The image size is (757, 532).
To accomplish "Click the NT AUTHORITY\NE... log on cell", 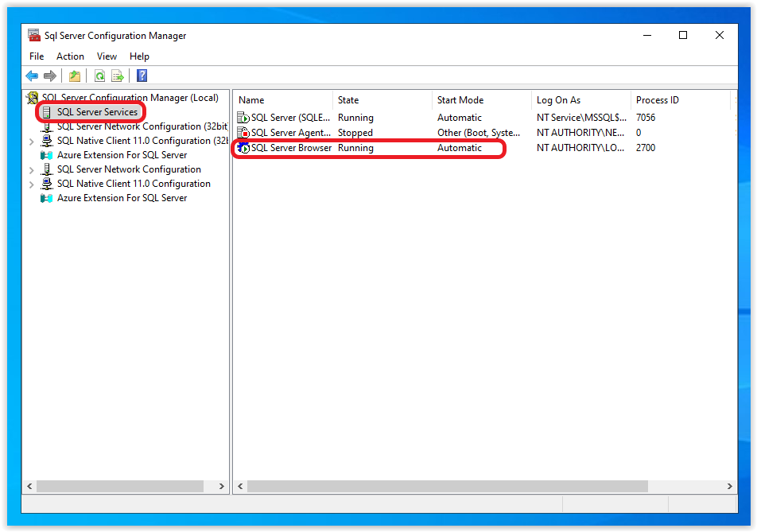I will click(580, 132).
